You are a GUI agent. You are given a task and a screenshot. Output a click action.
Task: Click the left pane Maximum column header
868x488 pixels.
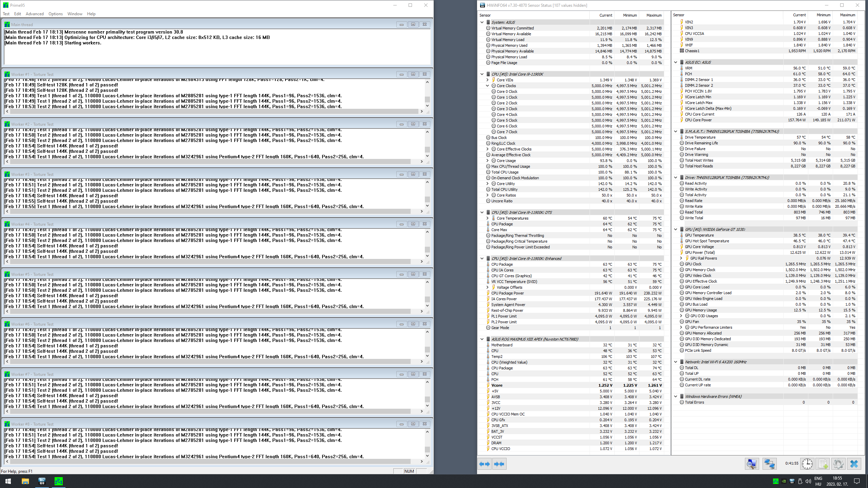coord(652,15)
